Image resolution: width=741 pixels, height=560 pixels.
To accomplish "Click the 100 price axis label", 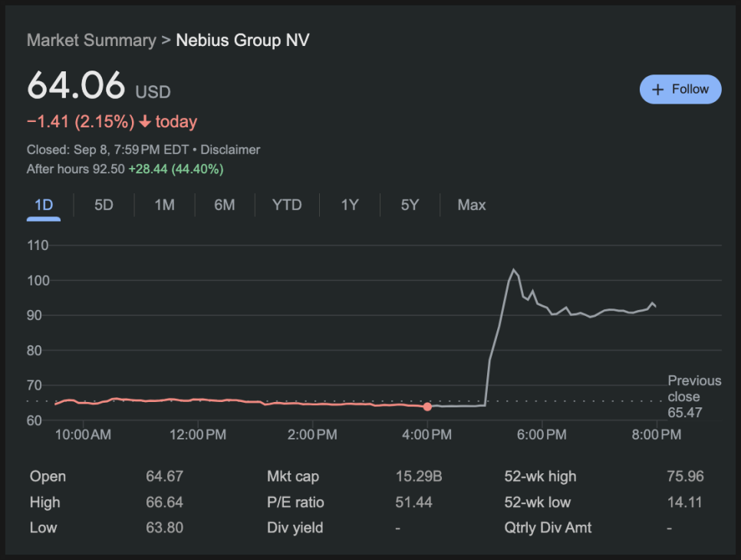I will [x=38, y=281].
